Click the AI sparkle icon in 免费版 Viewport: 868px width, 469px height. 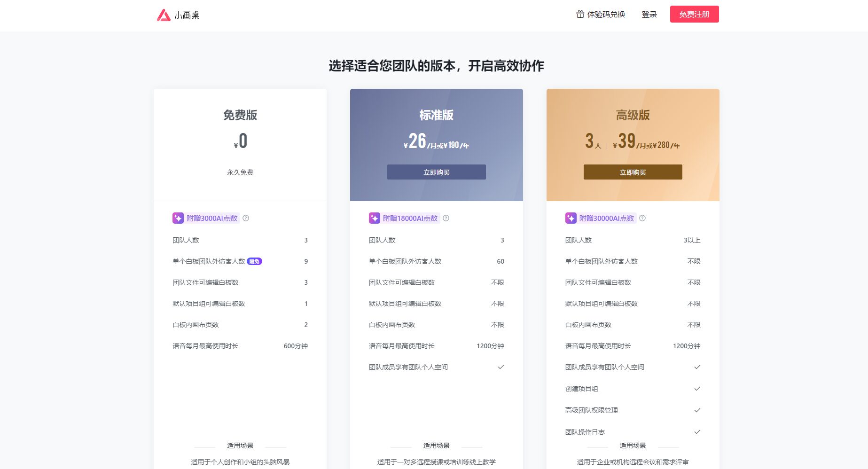[x=178, y=218]
